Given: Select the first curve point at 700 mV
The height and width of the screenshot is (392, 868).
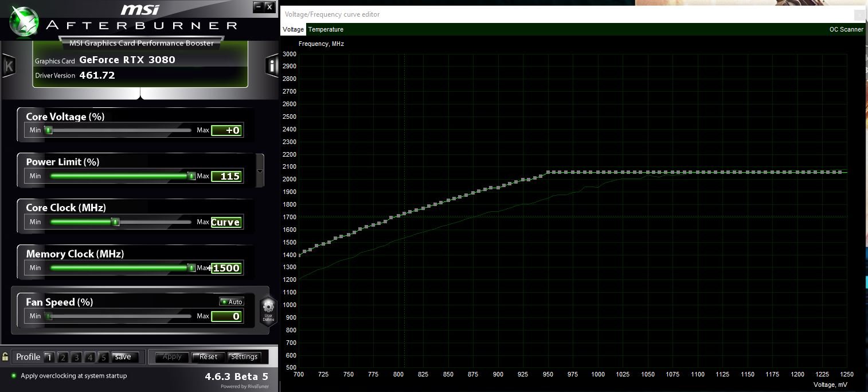Looking at the screenshot, I should pyautogui.click(x=299, y=254).
